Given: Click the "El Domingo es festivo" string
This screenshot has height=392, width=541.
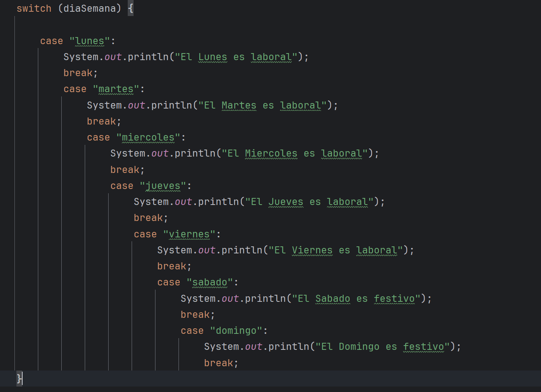Looking at the screenshot, I should 382,347.
